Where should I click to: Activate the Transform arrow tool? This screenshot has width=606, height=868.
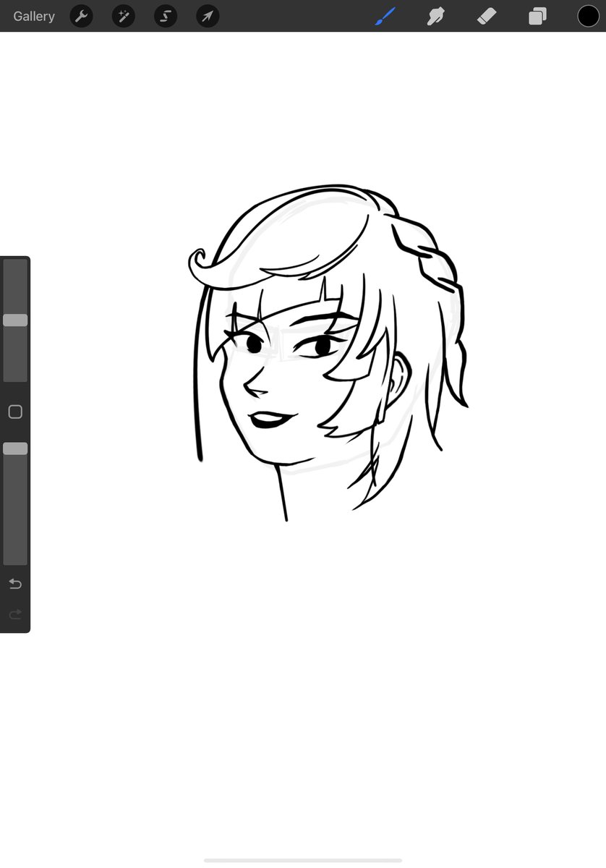point(208,16)
